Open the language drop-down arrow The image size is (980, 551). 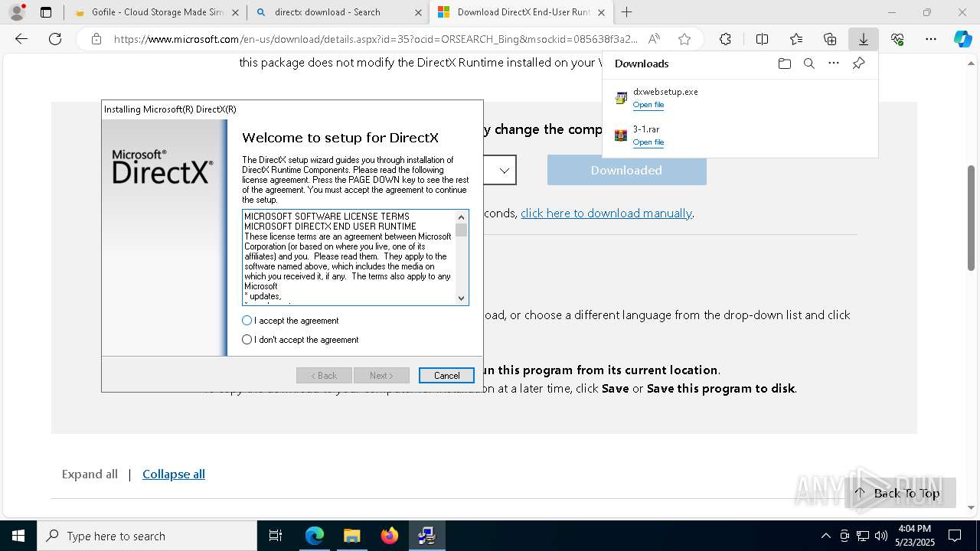coord(505,170)
